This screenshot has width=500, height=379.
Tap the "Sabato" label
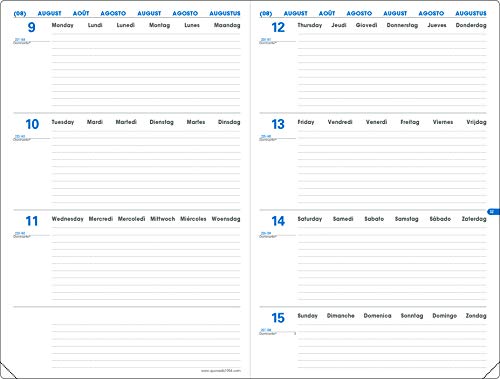tap(374, 219)
